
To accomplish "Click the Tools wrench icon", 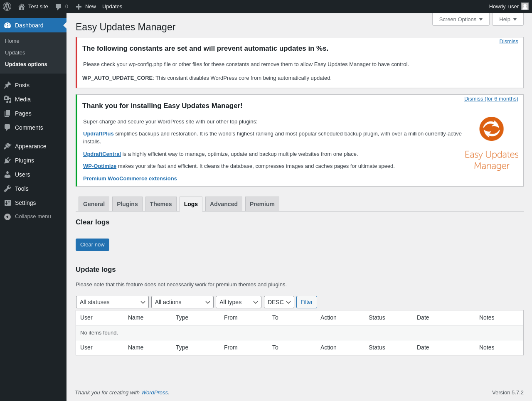I will click(x=7, y=189).
